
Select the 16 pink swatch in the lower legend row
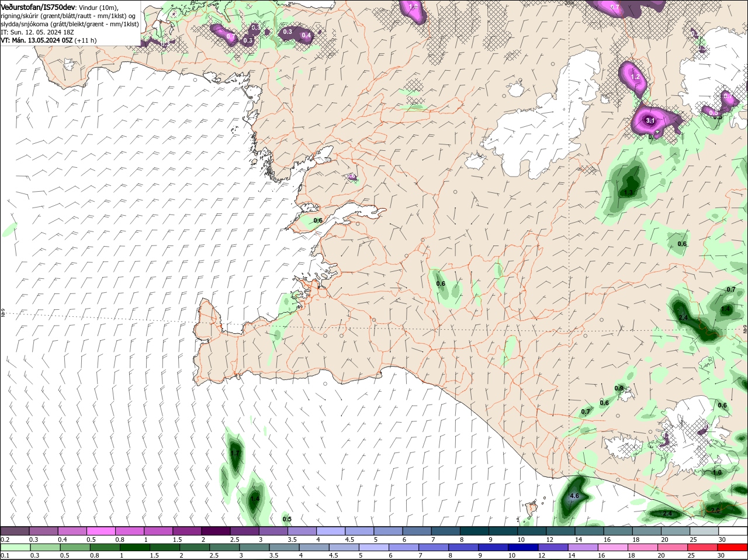coord(614,547)
